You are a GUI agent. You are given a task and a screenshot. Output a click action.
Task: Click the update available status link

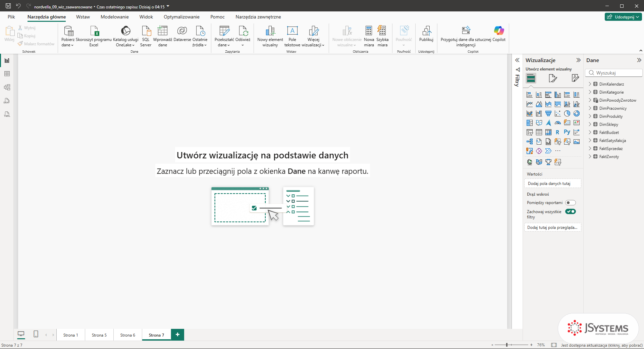click(602, 345)
